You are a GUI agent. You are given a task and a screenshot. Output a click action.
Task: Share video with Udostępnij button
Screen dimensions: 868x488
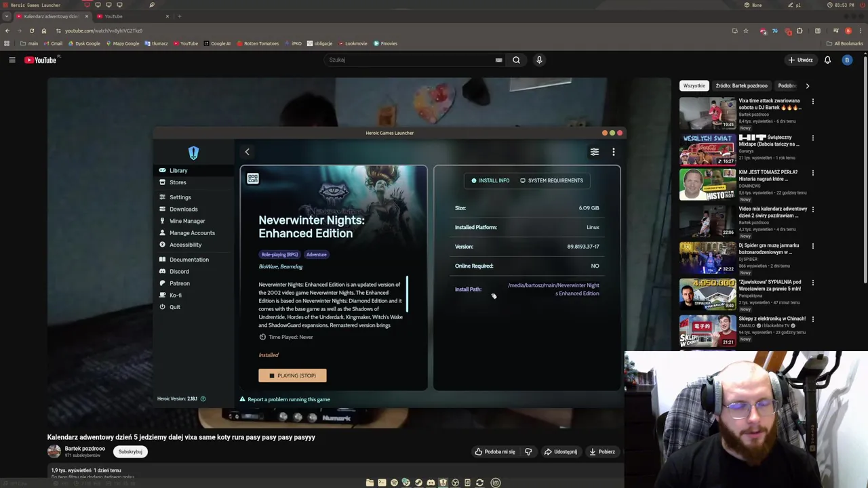(561, 451)
